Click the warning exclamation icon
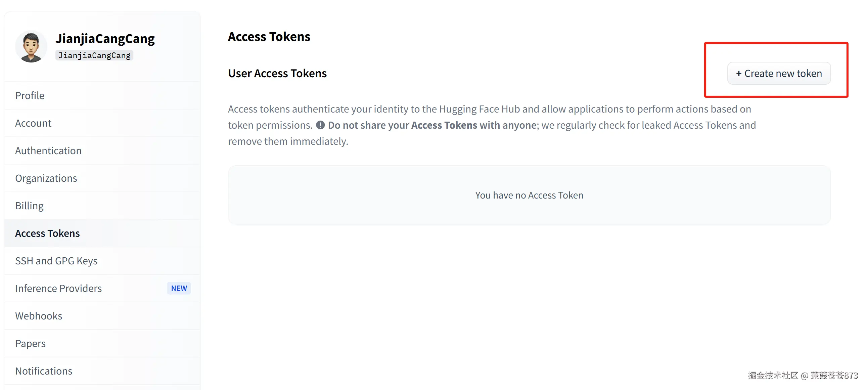This screenshot has width=868, height=390. [x=320, y=125]
